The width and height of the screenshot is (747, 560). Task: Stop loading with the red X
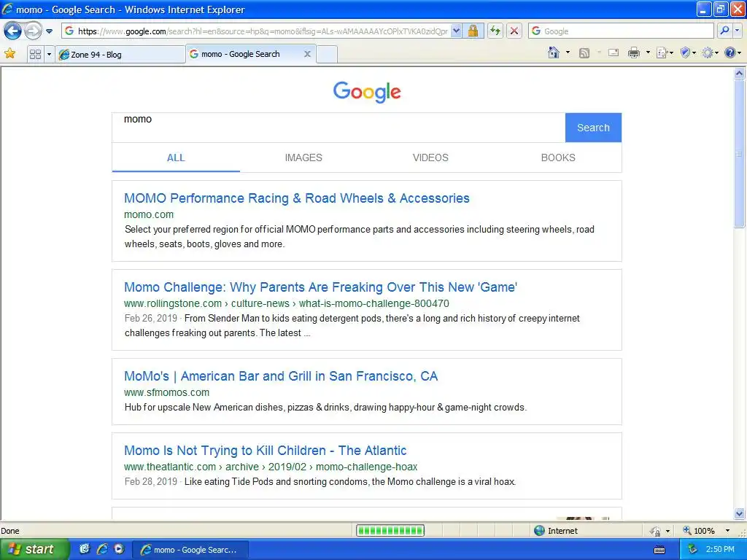point(514,31)
